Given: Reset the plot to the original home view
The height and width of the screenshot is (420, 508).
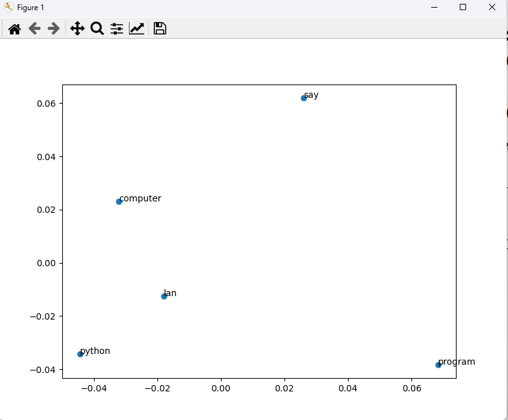Looking at the screenshot, I should click(x=15, y=29).
